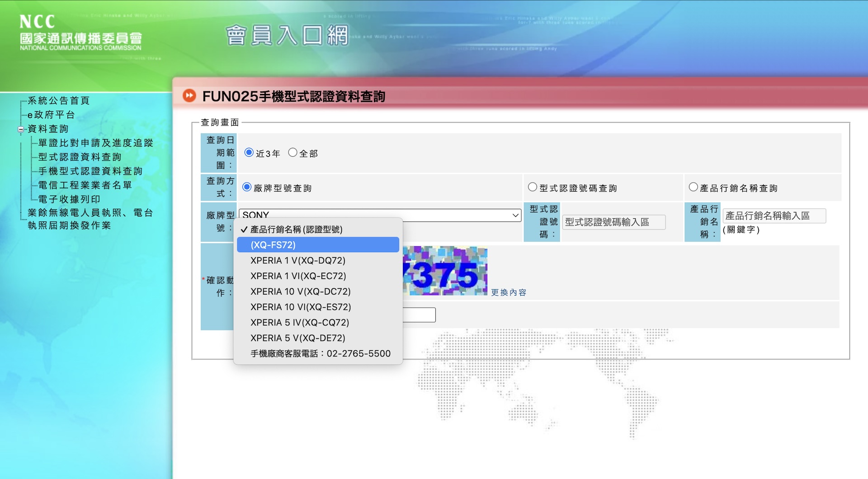Click the captcha answer input box
This screenshot has width=868, height=479.
pos(419,315)
